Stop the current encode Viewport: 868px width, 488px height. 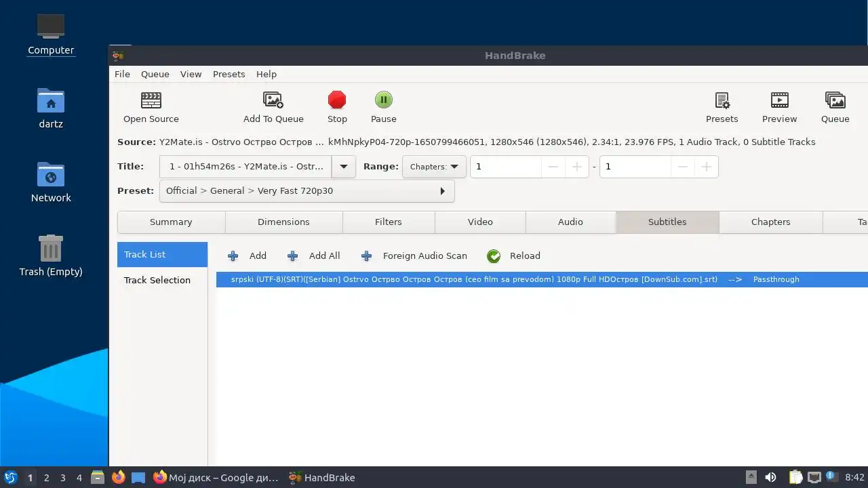pos(337,100)
